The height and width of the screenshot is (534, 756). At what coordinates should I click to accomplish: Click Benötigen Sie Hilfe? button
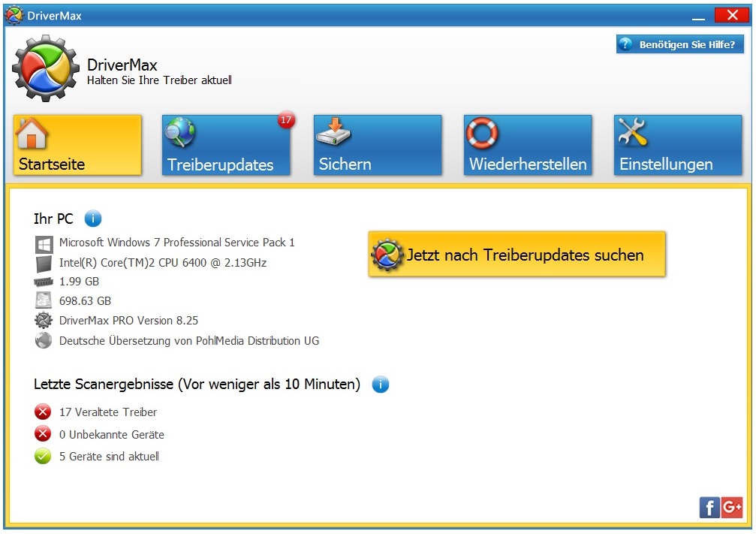pos(680,44)
